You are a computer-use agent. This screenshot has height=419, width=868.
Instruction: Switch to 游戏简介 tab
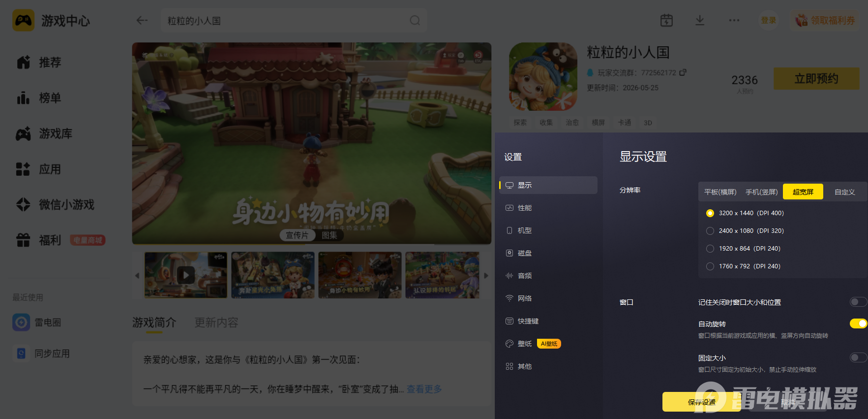click(154, 322)
